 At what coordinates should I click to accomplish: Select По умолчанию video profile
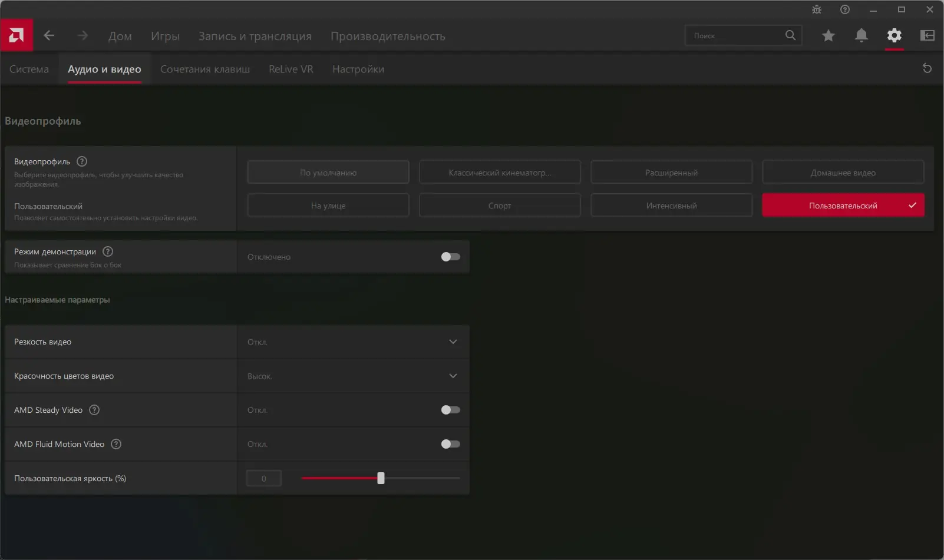[328, 173]
